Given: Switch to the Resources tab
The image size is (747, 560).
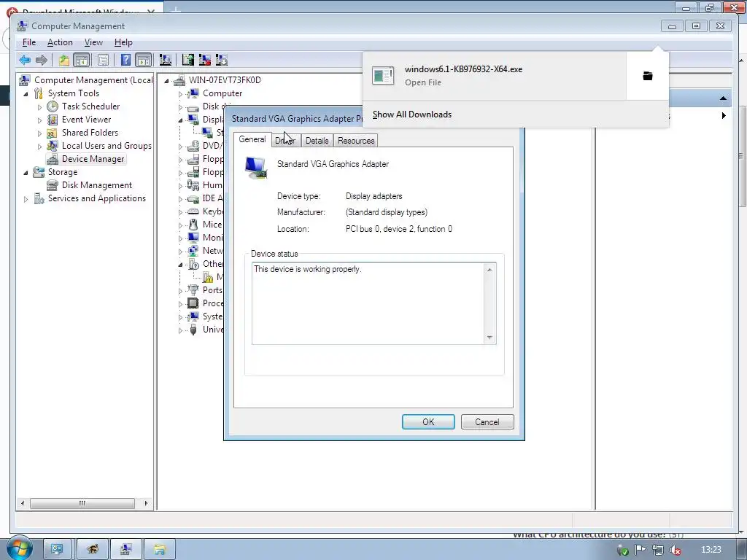Looking at the screenshot, I should click(356, 141).
